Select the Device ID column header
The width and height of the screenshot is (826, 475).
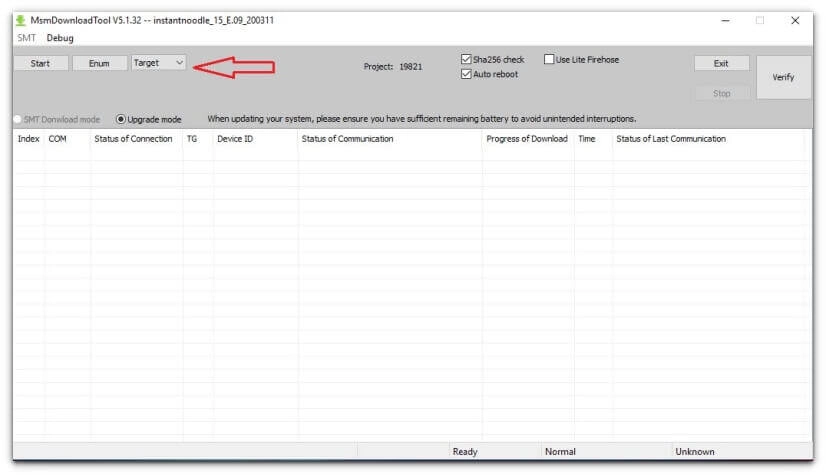(235, 139)
